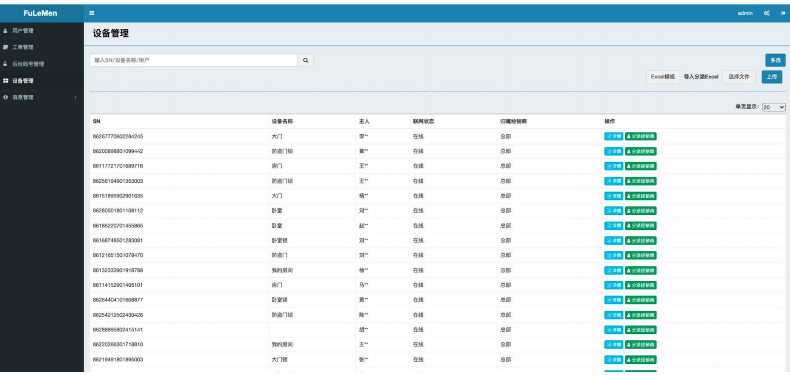Screen dimensions: 790x375
Task: Click the blue 上传 button
Action: [771, 77]
